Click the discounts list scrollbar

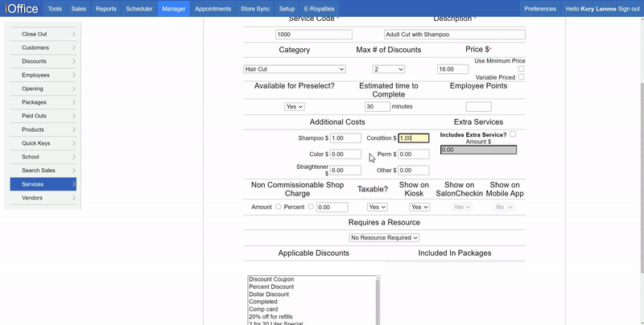pyautogui.click(x=378, y=300)
